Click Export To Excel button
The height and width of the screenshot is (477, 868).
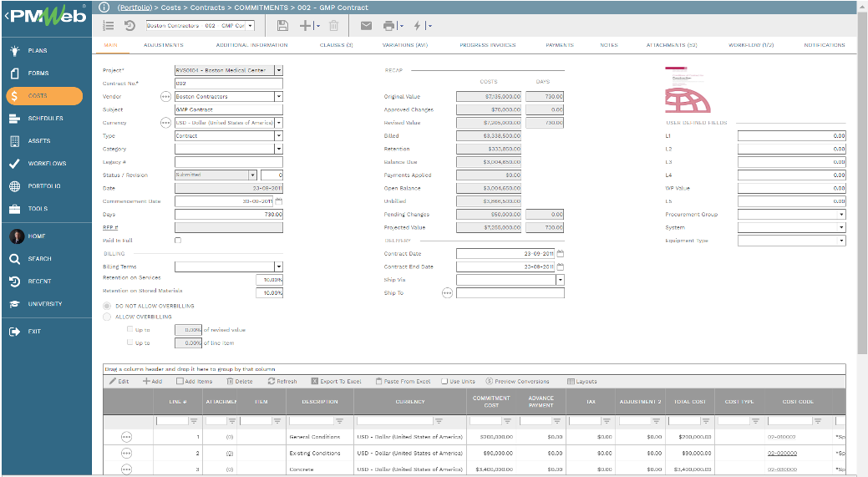click(336, 381)
